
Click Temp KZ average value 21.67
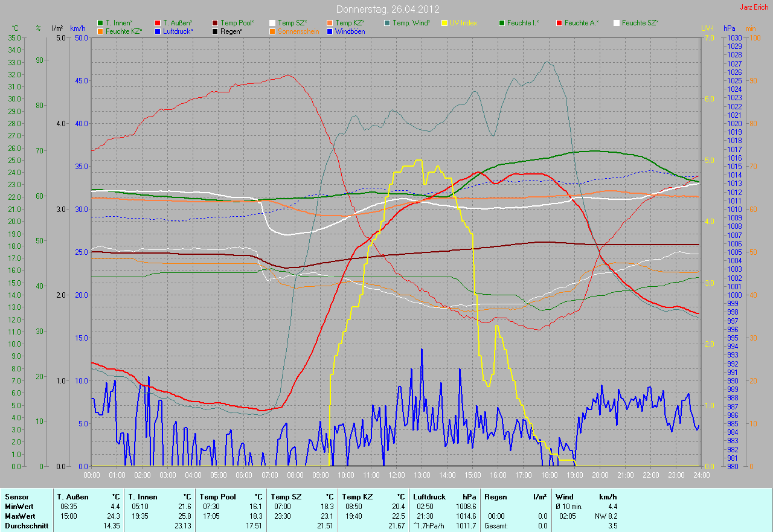point(396,526)
